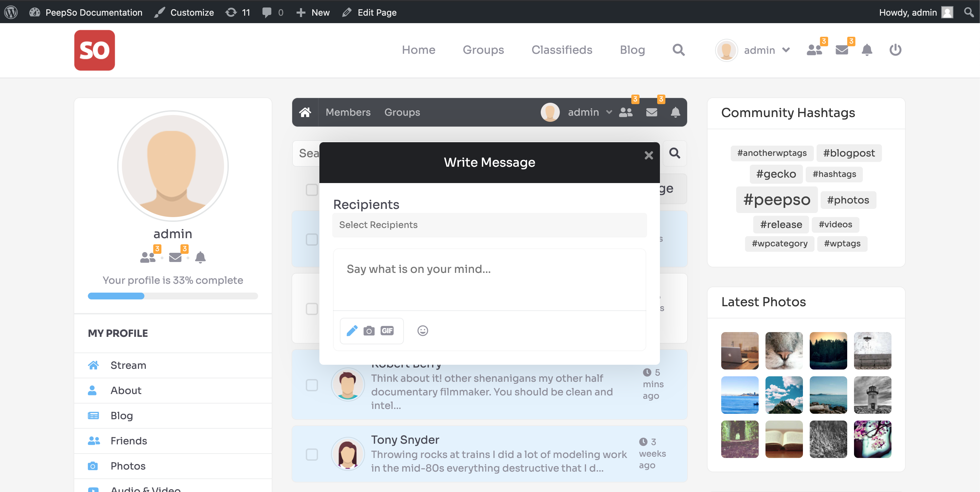Open the emoji smiley picker

pos(422,330)
